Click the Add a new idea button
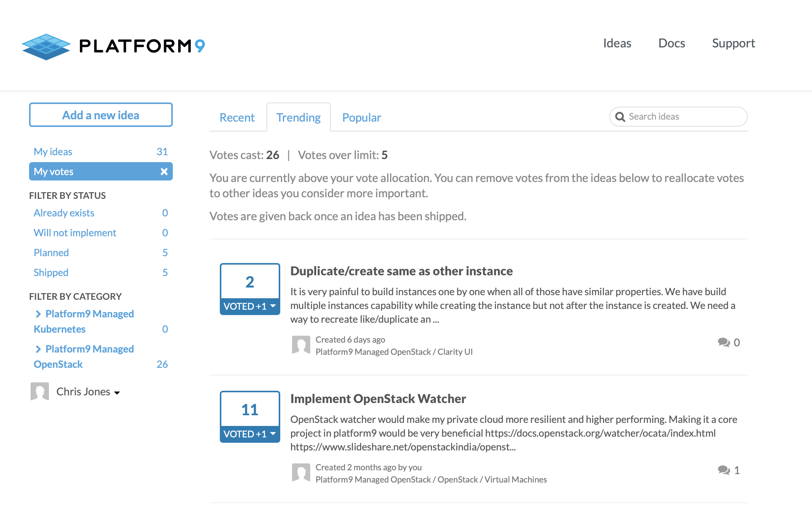 (x=101, y=115)
